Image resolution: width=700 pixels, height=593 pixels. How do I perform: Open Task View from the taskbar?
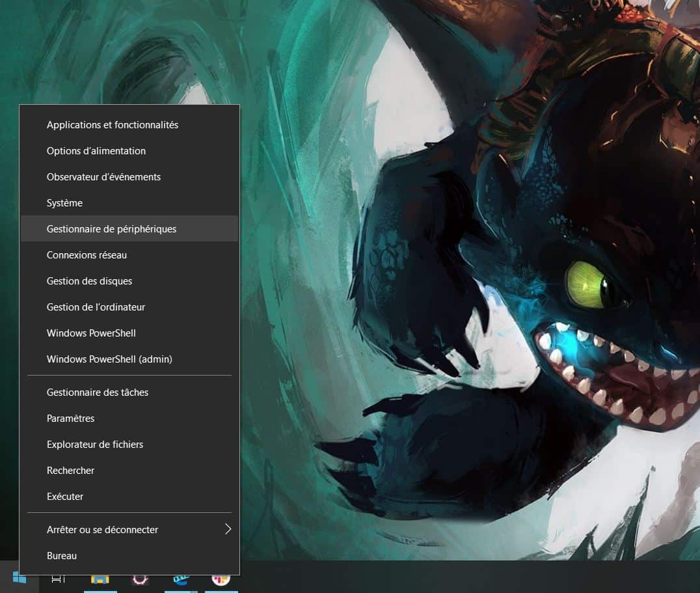pos(59,579)
